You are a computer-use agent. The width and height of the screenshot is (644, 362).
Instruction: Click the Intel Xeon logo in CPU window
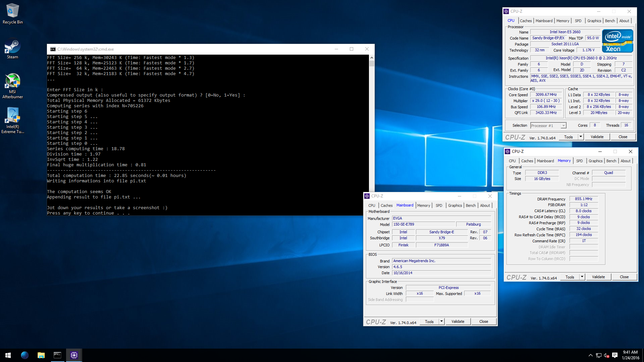[x=618, y=41]
